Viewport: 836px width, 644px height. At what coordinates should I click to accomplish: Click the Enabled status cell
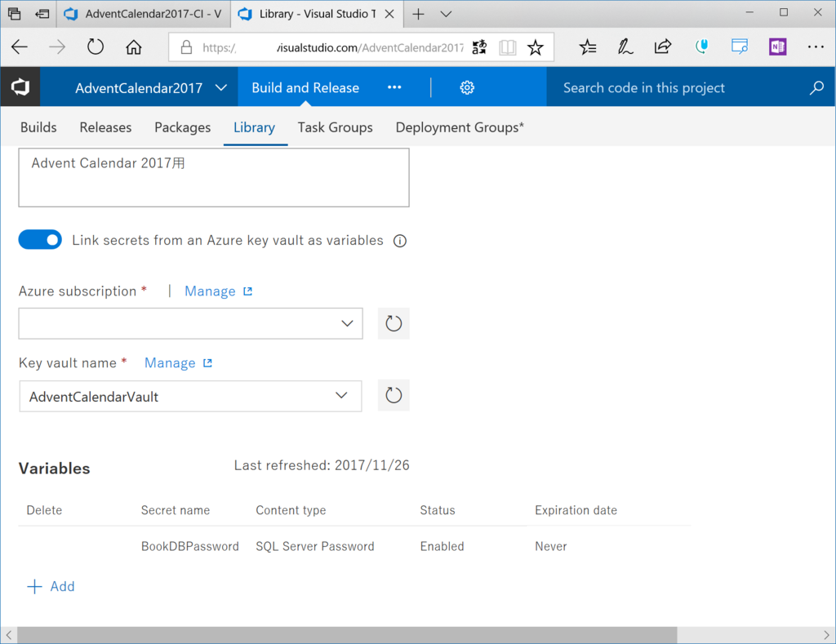pyautogui.click(x=442, y=546)
